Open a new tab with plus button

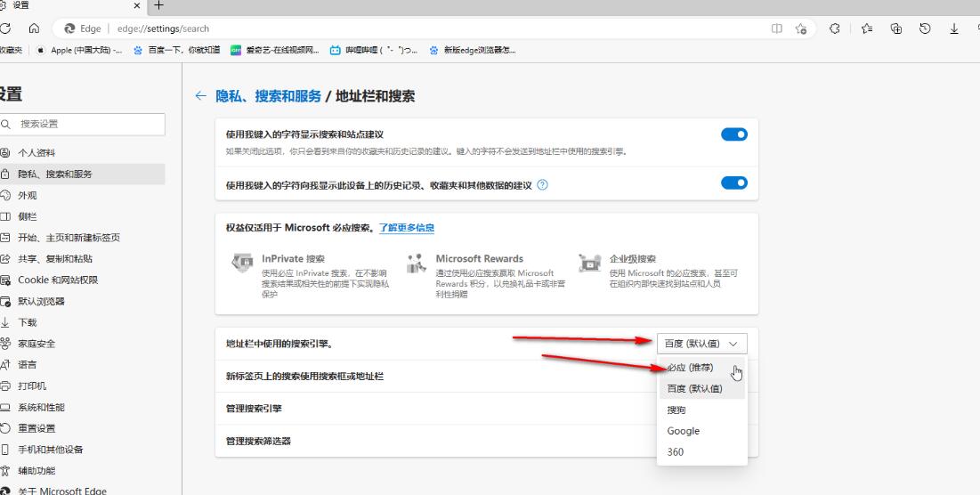pyautogui.click(x=158, y=5)
